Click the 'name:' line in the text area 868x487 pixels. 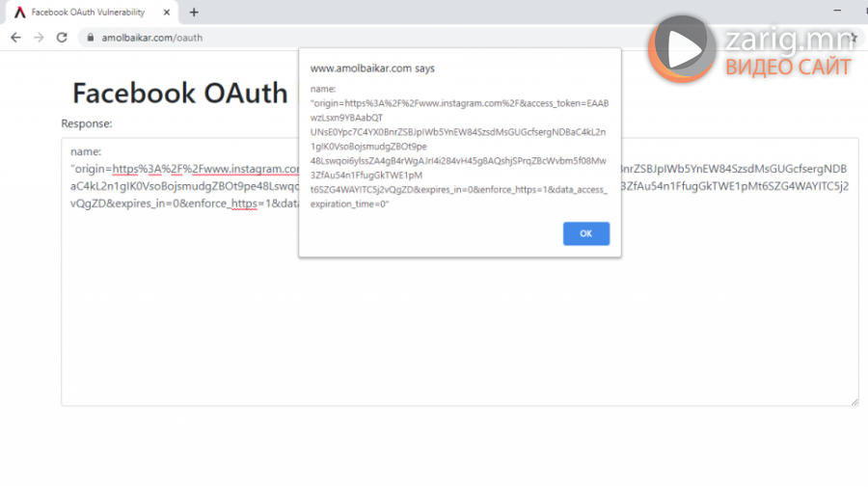[86, 151]
